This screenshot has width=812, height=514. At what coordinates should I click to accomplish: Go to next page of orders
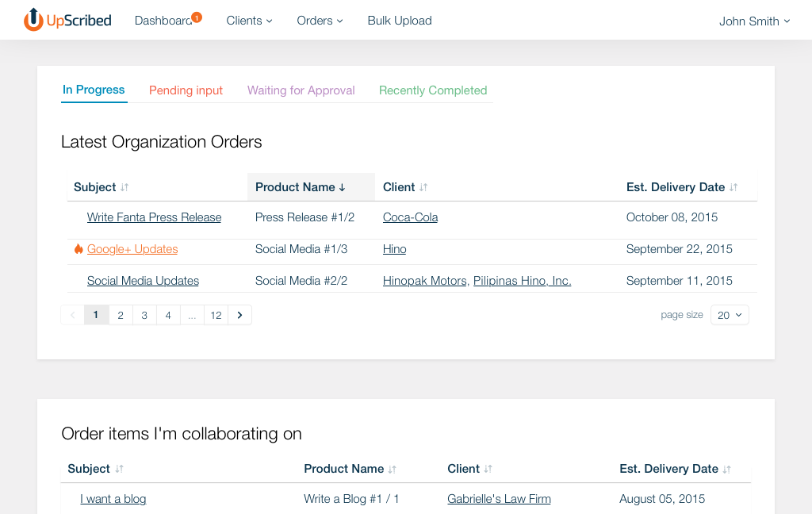pos(239,315)
